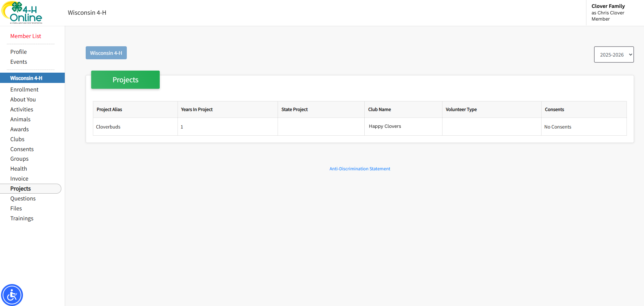Image resolution: width=644 pixels, height=306 pixels.
Task: Click the Wisconsin 4-H breadcrumb button
Action: click(x=106, y=53)
